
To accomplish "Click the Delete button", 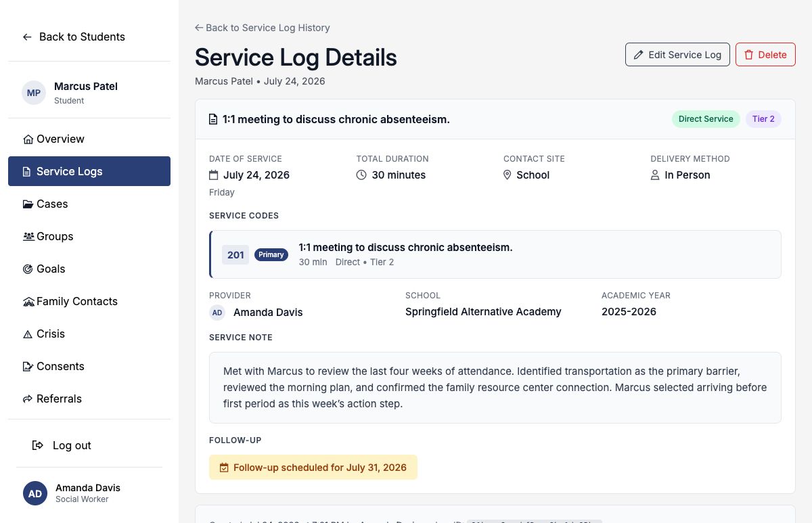I will (x=765, y=55).
